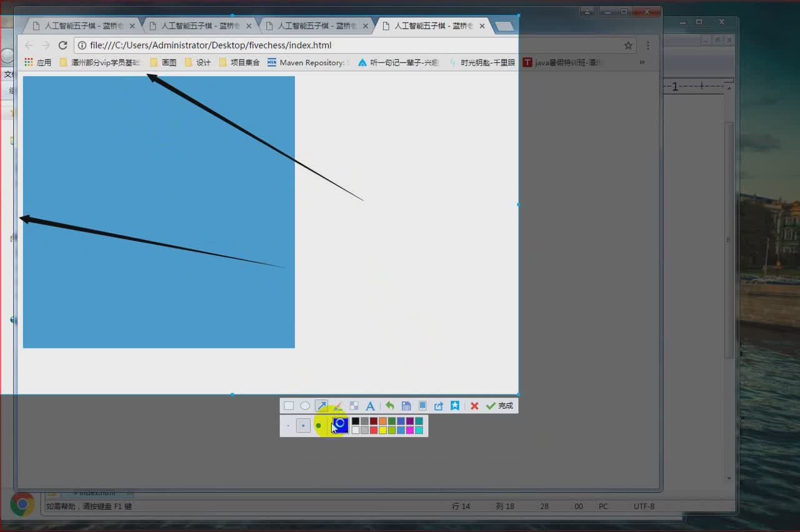Bookmark this page with the star icon
Screen dimensions: 800x532
point(628,45)
